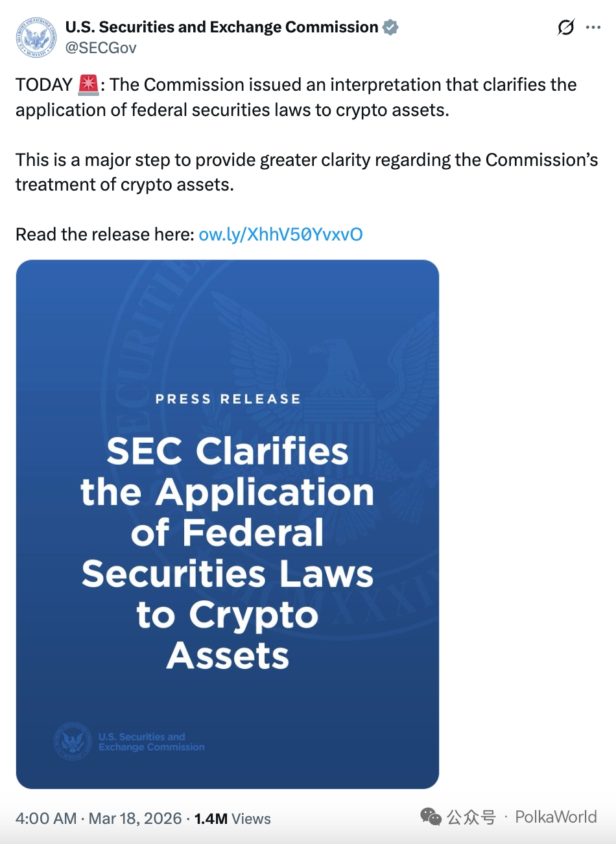Viewport: 616px width, 844px height.
Task: Click the verified badge beside the account name
Action: pyautogui.click(x=390, y=27)
